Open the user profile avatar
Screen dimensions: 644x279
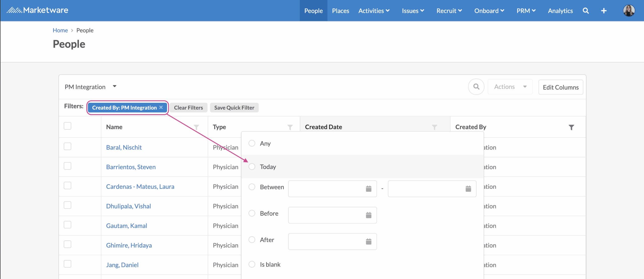629,11
